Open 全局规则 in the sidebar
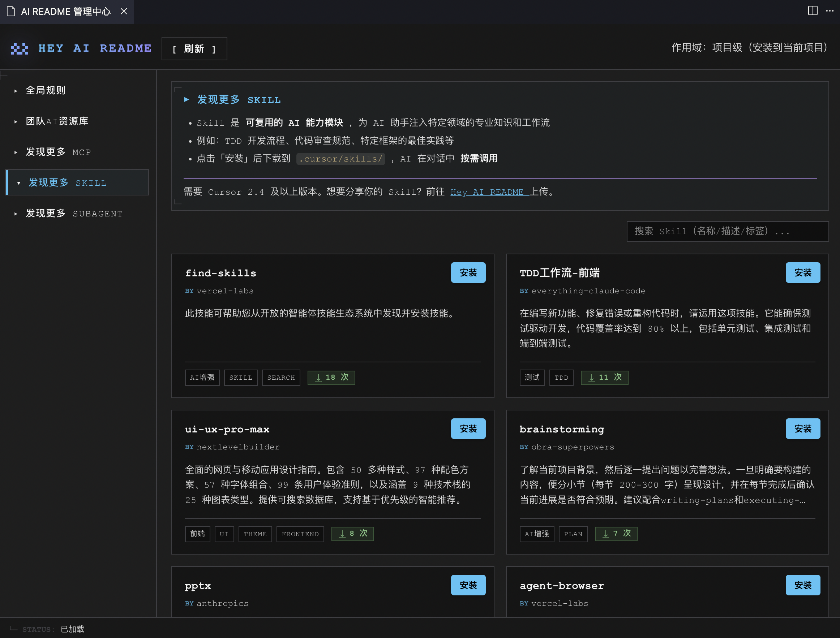This screenshot has width=840, height=638. point(46,90)
